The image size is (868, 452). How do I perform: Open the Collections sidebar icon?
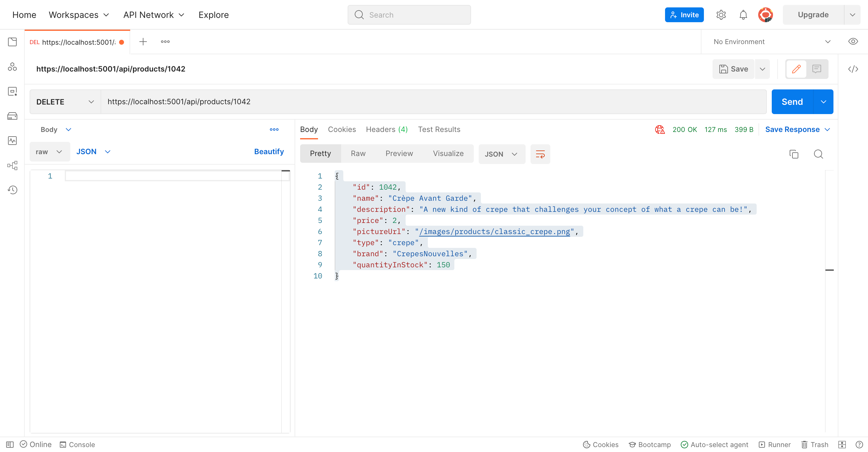tap(12, 42)
